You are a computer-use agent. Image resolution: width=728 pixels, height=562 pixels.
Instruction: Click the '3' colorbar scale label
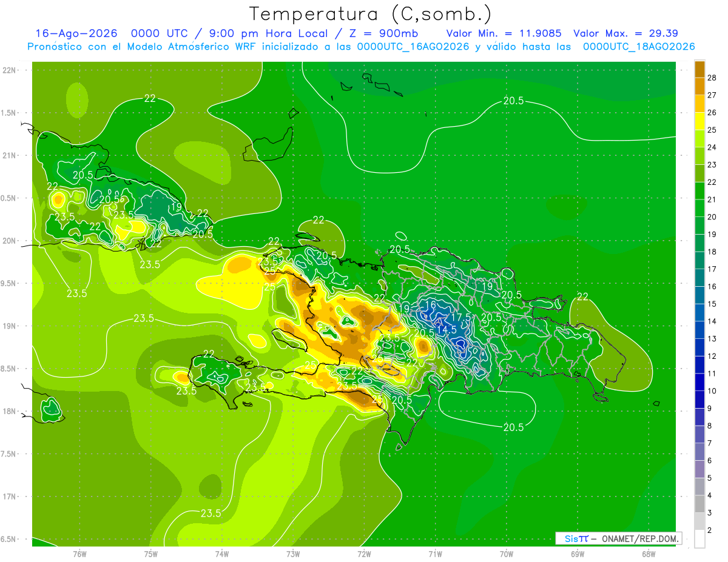point(710,513)
